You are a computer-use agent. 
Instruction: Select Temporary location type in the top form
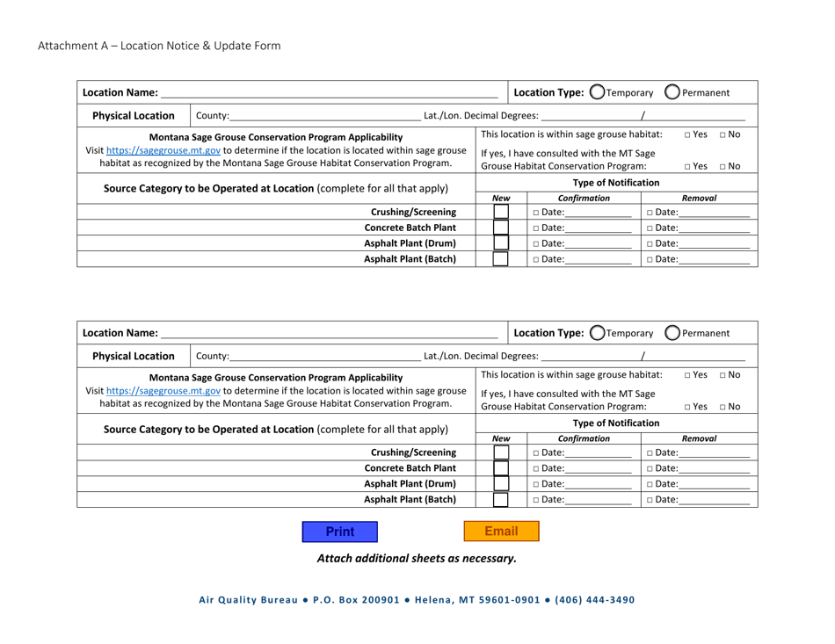(598, 91)
